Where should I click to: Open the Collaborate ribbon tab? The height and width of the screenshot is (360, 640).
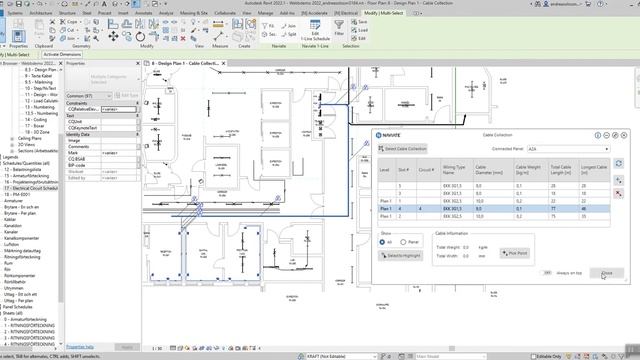(x=225, y=13)
